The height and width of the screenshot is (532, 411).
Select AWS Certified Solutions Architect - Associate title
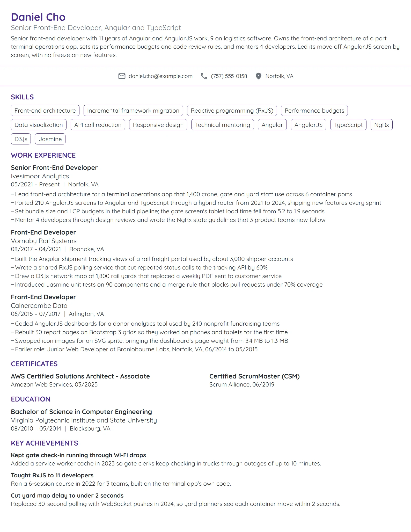80,376
